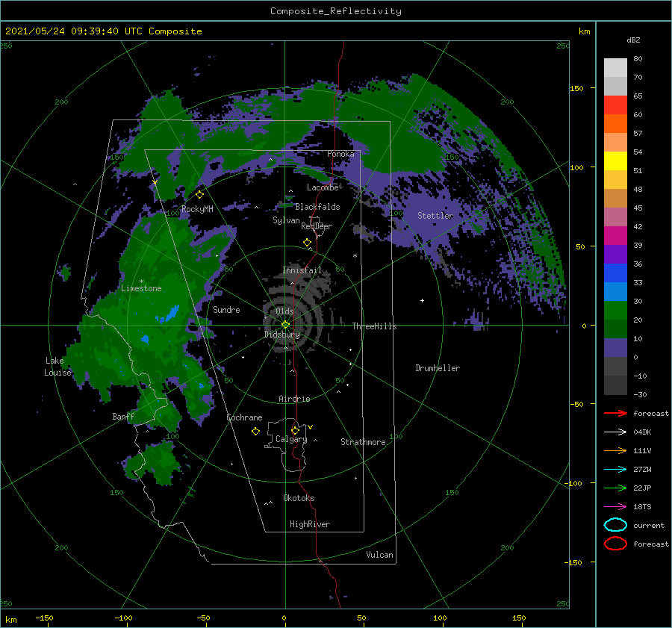Viewport: 672px width, 628px height.
Task: Click the ThreeHills label
Action: (x=374, y=326)
